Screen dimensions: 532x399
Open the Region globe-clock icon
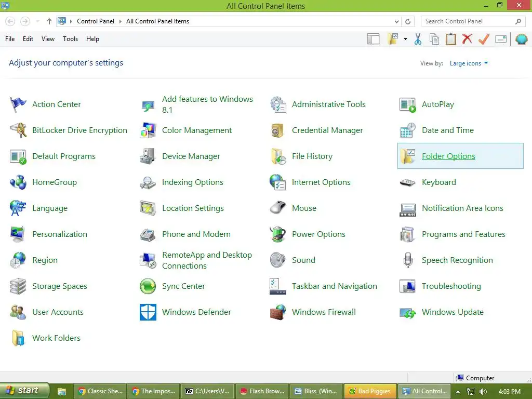[x=18, y=260]
